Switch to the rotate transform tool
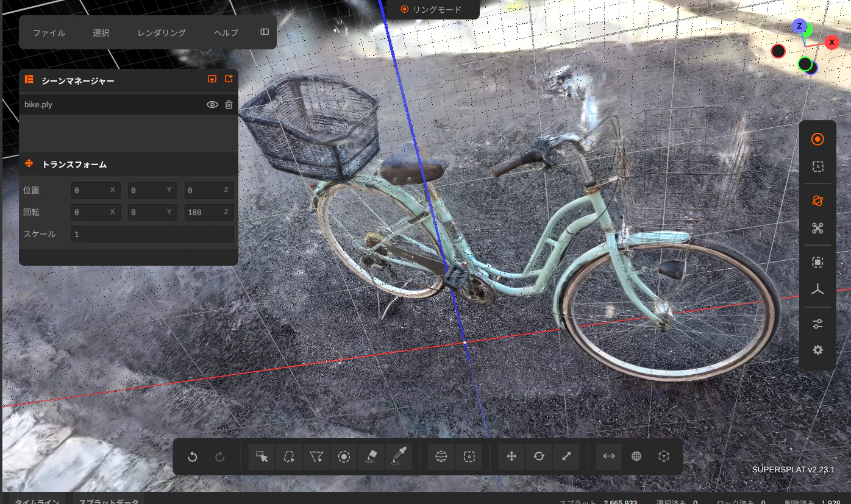The height and width of the screenshot is (504, 851). point(539,456)
